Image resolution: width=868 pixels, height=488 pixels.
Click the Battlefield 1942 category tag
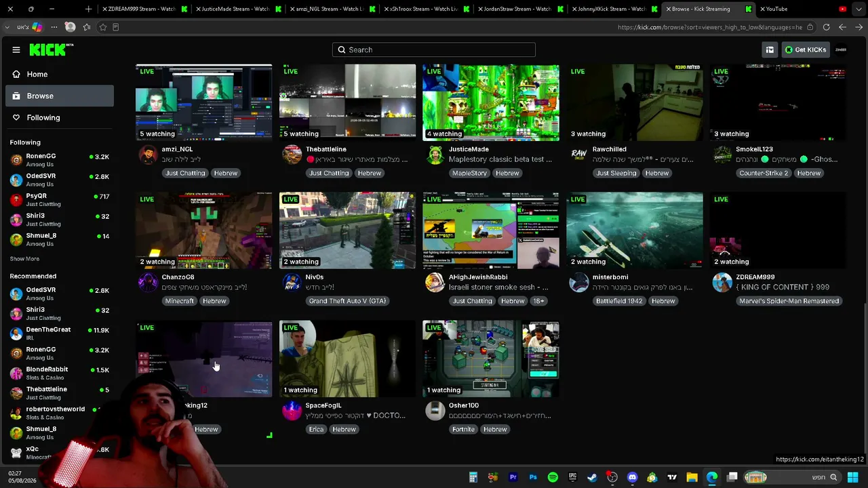point(619,301)
